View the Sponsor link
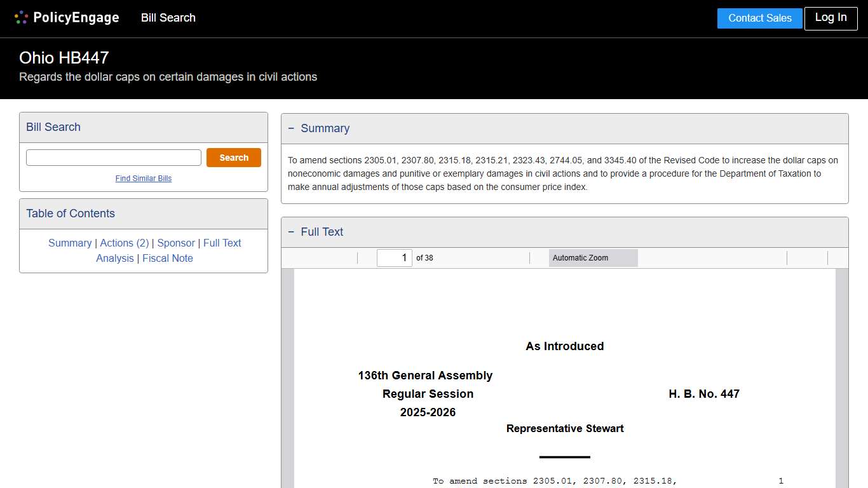Image resolution: width=868 pixels, height=488 pixels. (x=175, y=243)
